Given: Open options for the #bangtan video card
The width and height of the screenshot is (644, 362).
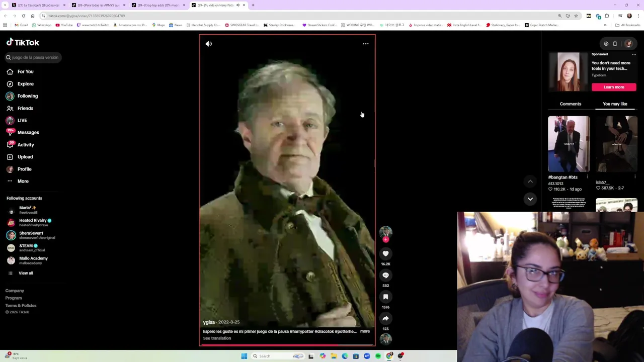Looking at the screenshot, I should (x=587, y=177).
